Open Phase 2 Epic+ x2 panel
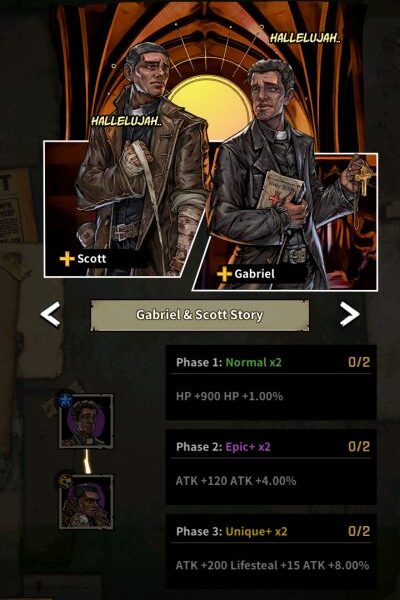 [x=271, y=467]
